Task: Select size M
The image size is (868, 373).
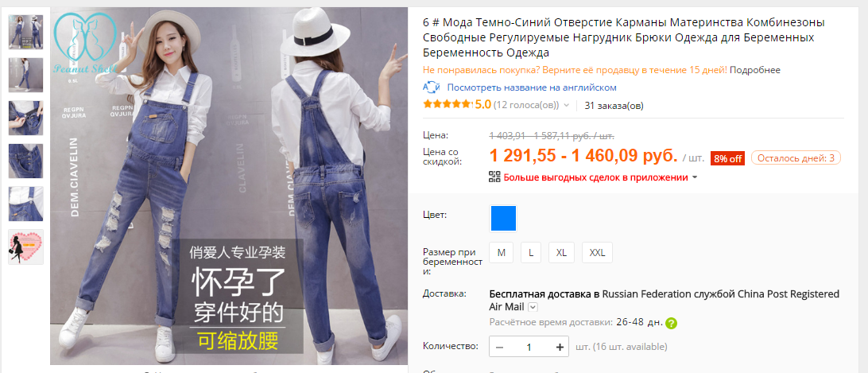Action: click(501, 253)
